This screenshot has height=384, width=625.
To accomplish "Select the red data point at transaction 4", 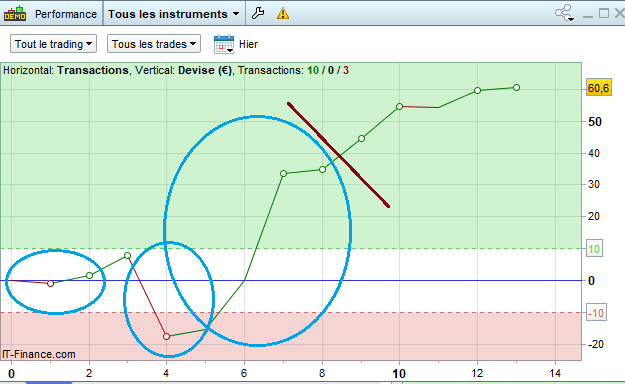I will tap(167, 337).
